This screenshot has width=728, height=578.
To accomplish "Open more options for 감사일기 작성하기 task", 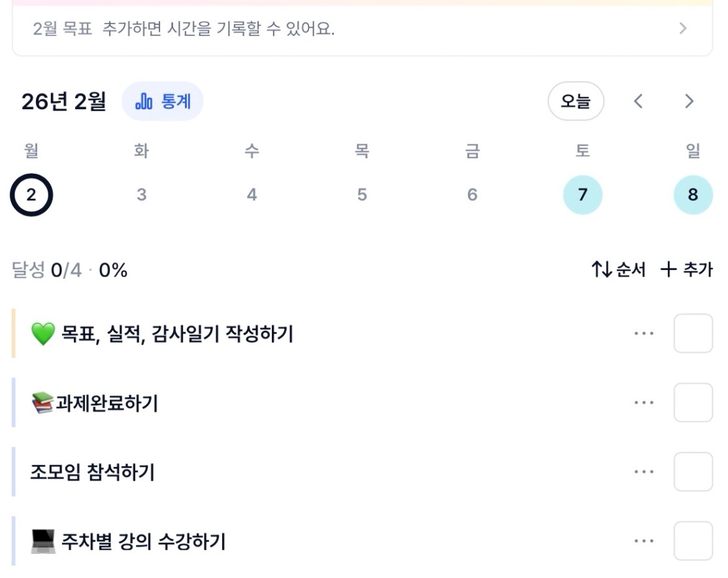I will [644, 333].
